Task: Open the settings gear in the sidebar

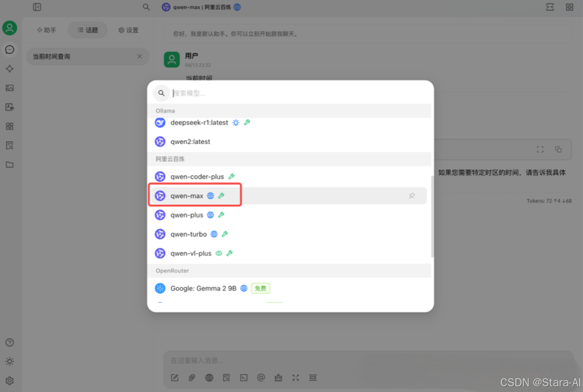Action: pyautogui.click(x=9, y=381)
